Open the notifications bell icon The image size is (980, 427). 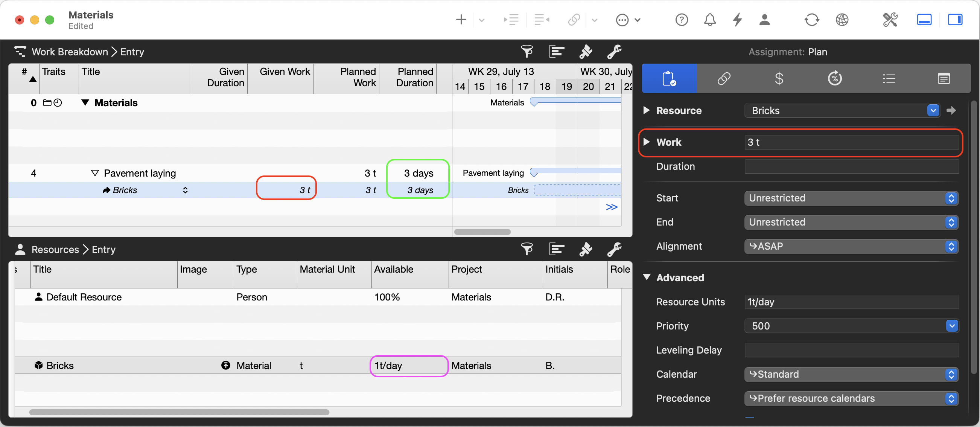tap(709, 20)
